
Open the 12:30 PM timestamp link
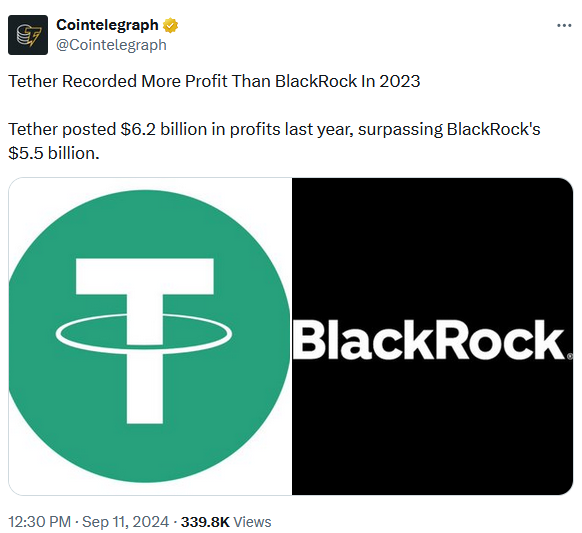39,522
